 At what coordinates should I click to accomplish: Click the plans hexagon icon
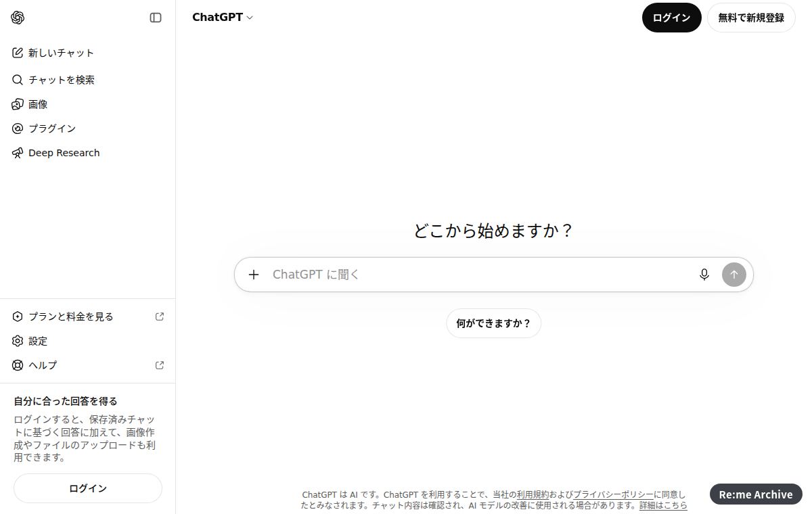point(18,317)
